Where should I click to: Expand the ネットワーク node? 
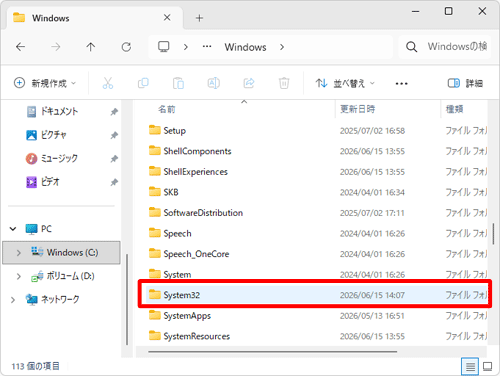tap(13, 300)
